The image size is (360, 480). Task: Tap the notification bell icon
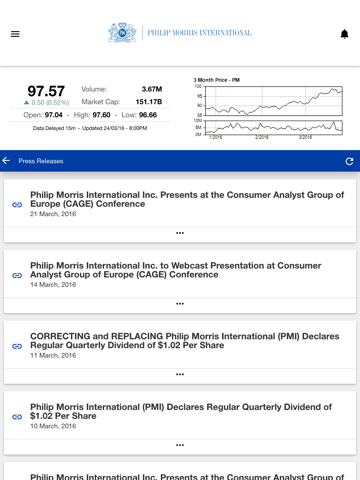(344, 34)
